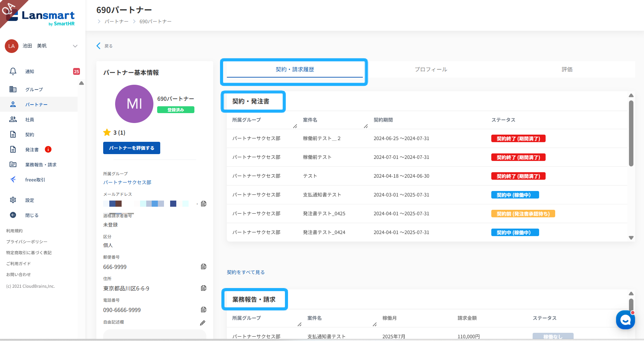The width and height of the screenshot is (644, 341).
Task: Switch to the 評価 tab
Action: click(x=567, y=69)
